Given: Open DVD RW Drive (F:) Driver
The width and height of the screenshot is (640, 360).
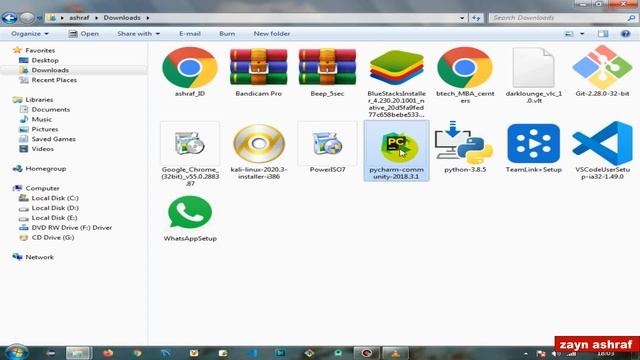Looking at the screenshot, I should tap(72, 228).
